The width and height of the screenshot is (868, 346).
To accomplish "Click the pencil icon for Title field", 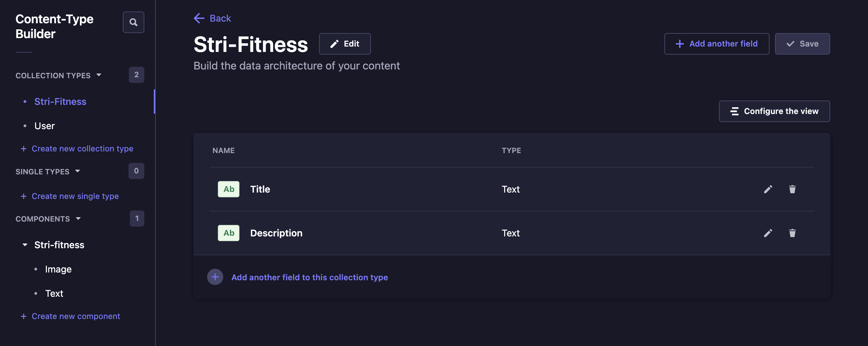I will click(768, 189).
